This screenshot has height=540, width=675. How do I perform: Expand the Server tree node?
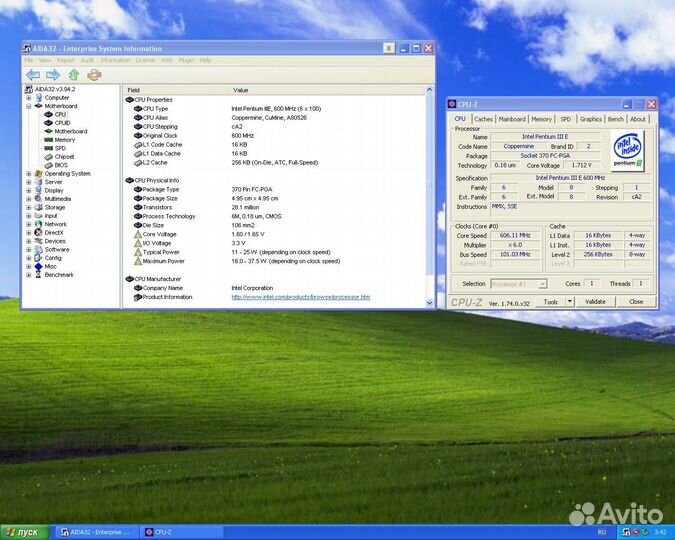[28, 182]
